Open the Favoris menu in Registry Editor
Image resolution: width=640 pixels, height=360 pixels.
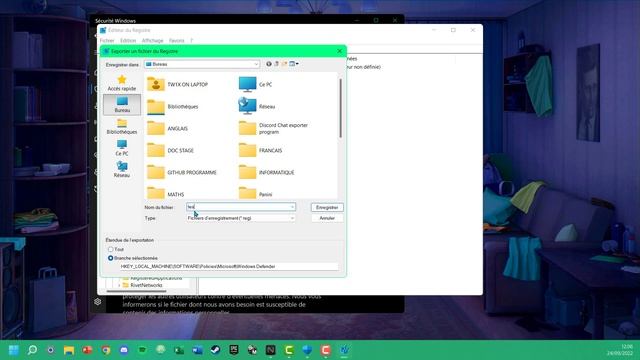pyautogui.click(x=176, y=40)
